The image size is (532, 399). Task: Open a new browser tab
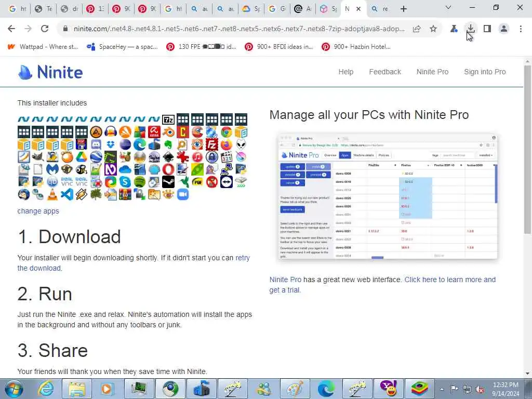pyautogui.click(x=403, y=9)
